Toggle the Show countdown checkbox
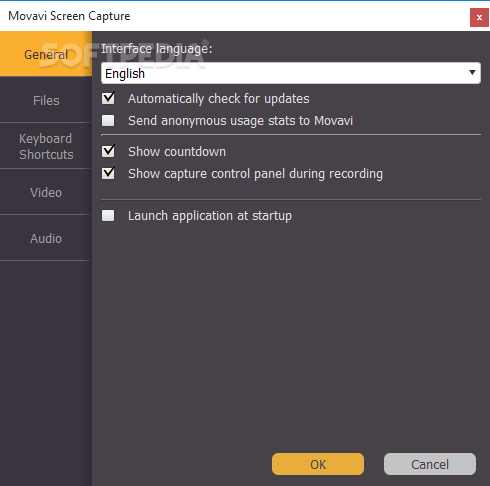 (108, 151)
